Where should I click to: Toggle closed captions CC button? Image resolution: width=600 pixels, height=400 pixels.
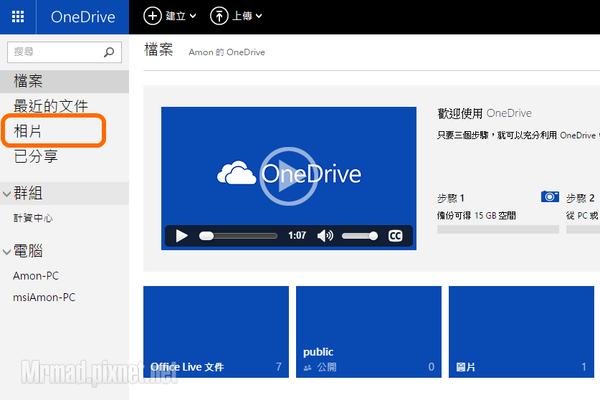pyautogui.click(x=395, y=236)
